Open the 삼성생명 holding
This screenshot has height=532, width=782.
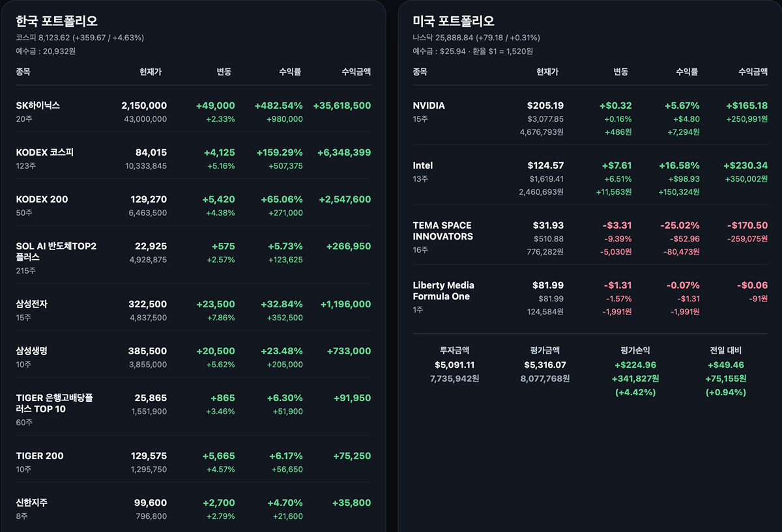pyautogui.click(x=194, y=357)
